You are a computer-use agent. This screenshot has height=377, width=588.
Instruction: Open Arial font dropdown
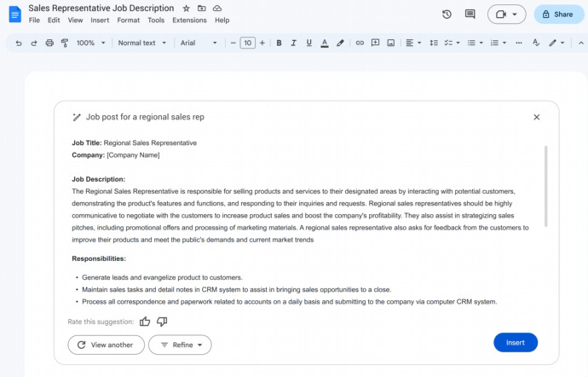pos(199,43)
